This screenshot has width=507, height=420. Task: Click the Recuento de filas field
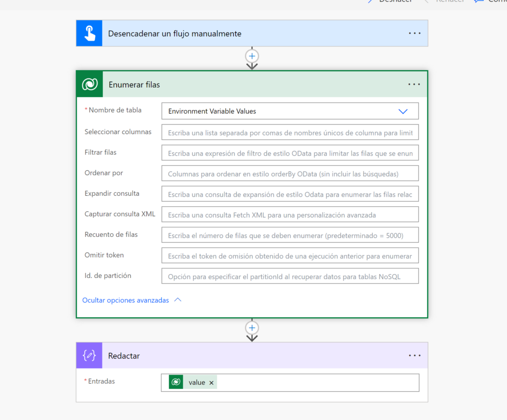click(290, 235)
